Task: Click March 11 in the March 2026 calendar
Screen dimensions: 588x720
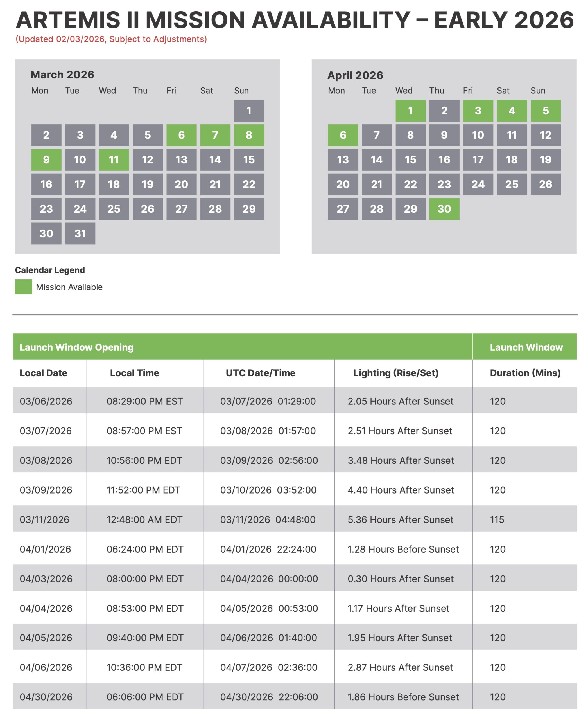Action: pos(114,160)
